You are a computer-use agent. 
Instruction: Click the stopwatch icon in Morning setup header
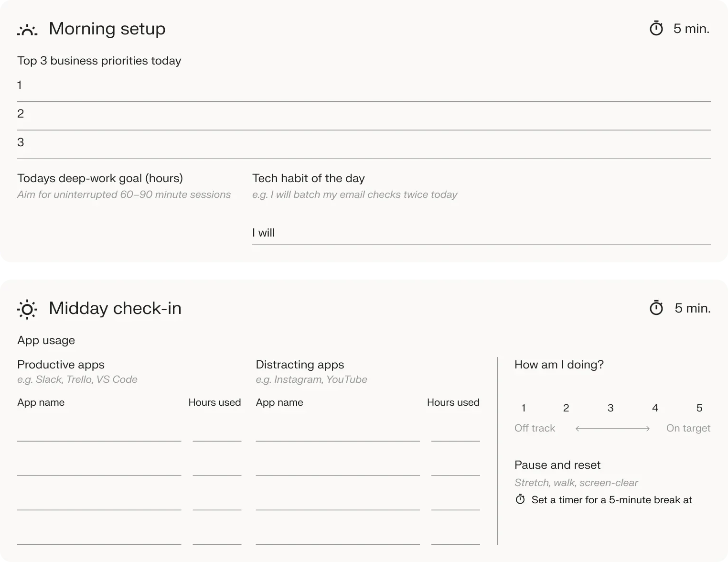coord(656,29)
